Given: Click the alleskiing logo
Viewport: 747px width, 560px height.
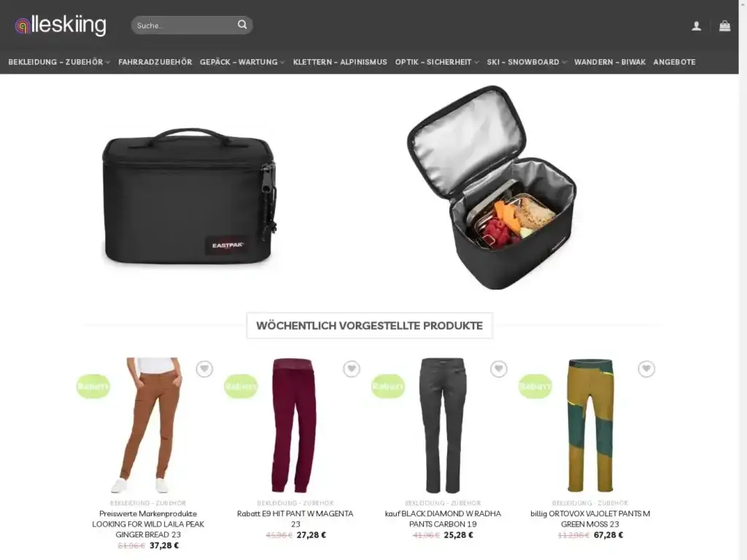Looking at the screenshot, I should click(61, 26).
